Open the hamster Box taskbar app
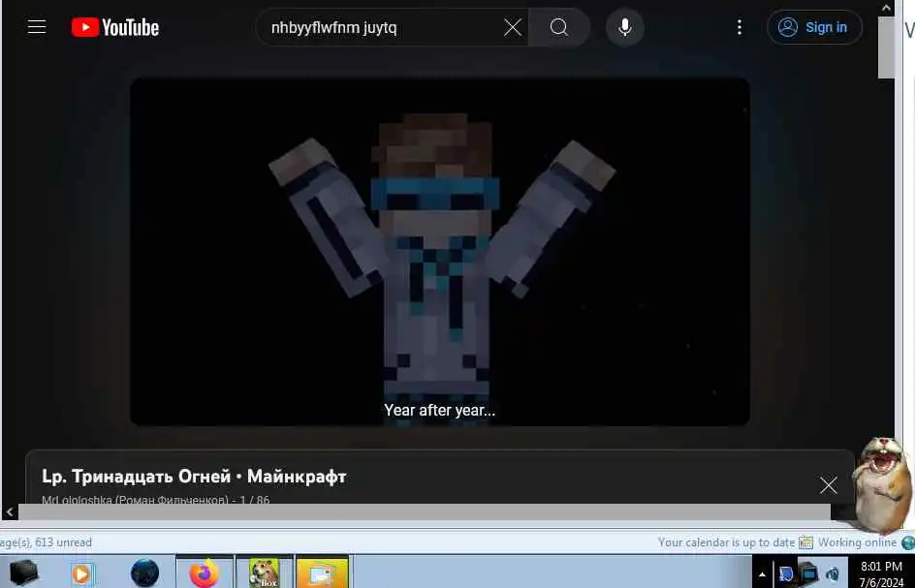This screenshot has width=915, height=588. [264, 573]
